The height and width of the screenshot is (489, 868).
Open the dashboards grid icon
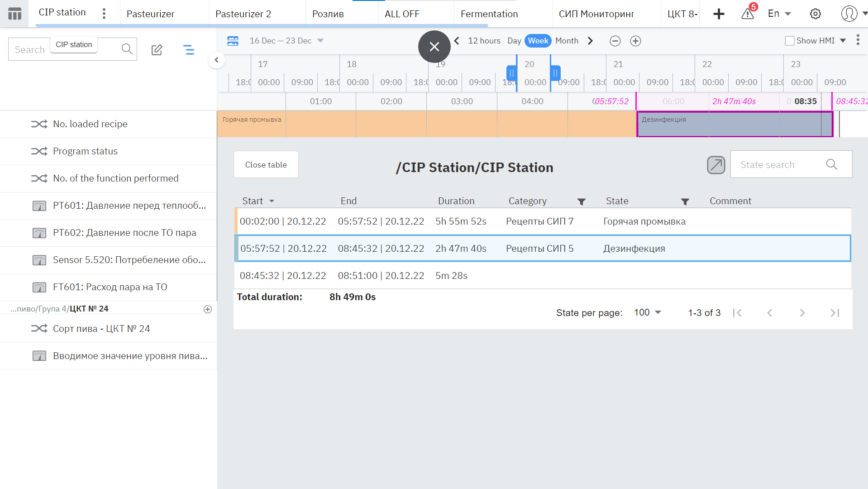(x=14, y=14)
